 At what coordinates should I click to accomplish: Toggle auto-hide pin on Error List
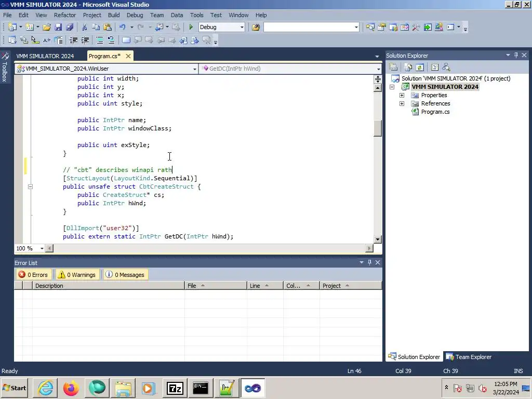[x=369, y=262]
